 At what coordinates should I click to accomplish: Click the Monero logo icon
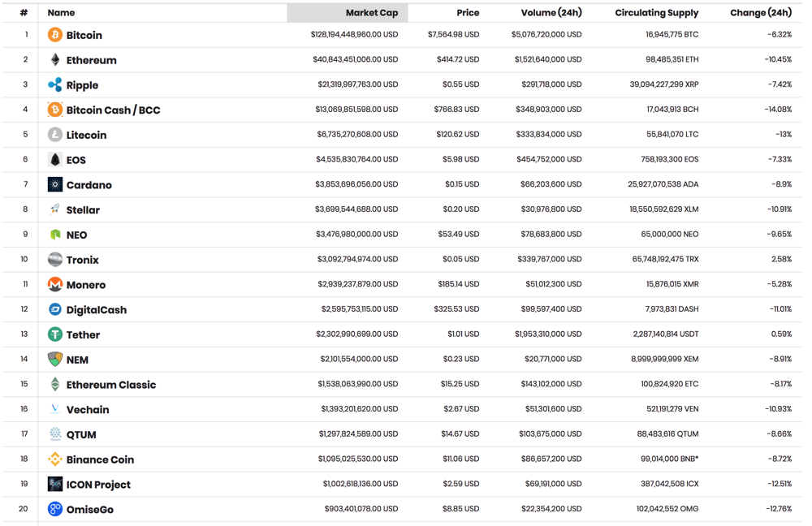point(55,284)
